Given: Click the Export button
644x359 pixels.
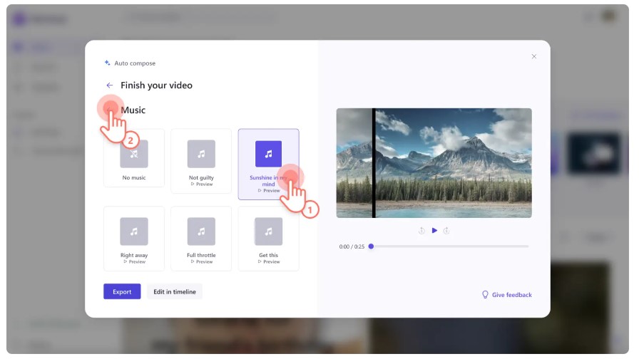Looking at the screenshot, I should coord(122,292).
